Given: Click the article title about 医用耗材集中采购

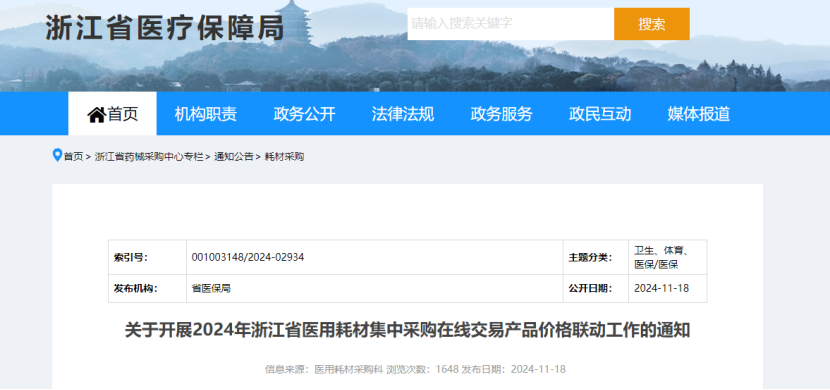Looking at the screenshot, I should point(407,331).
